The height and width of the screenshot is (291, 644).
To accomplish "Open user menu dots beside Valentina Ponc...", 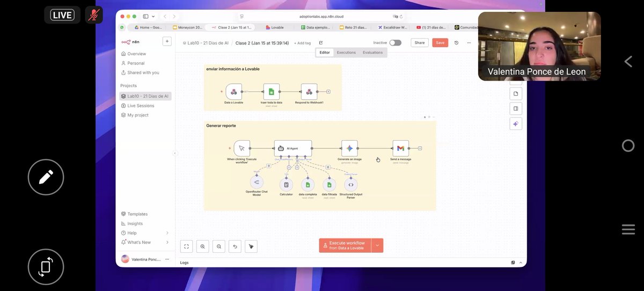I will click(x=167, y=259).
